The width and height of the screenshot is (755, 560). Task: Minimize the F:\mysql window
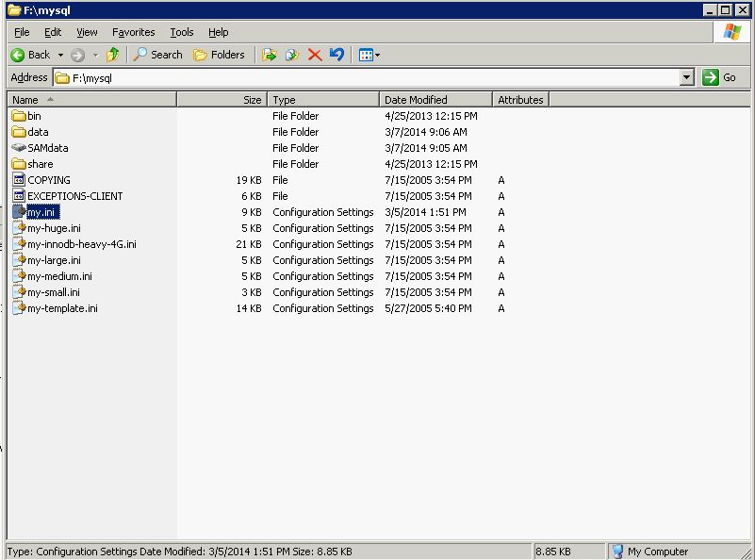tap(710, 9)
